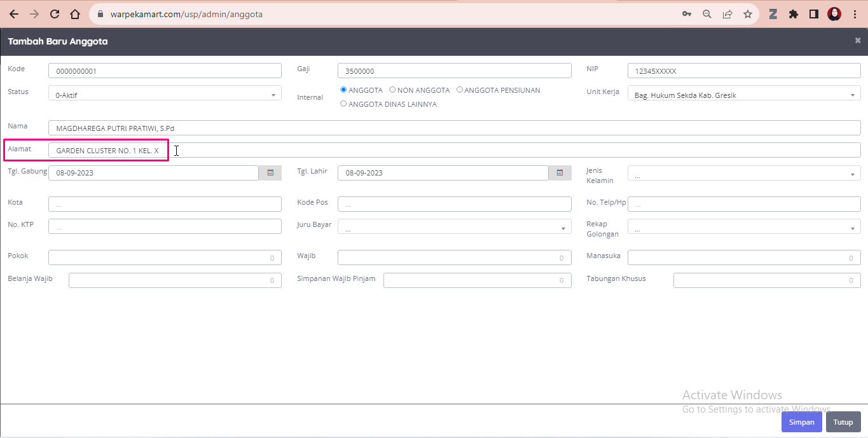View site security lock info
This screenshot has width=868, height=438.
(x=100, y=14)
